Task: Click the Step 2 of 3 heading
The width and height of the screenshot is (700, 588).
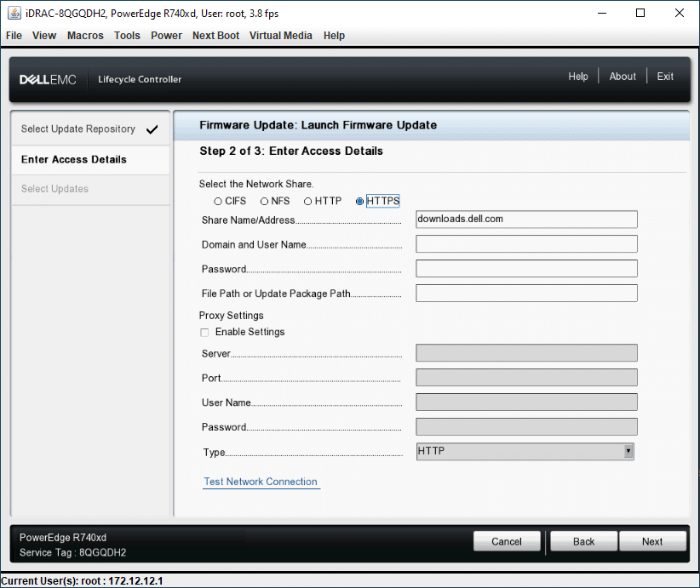Action: click(291, 151)
